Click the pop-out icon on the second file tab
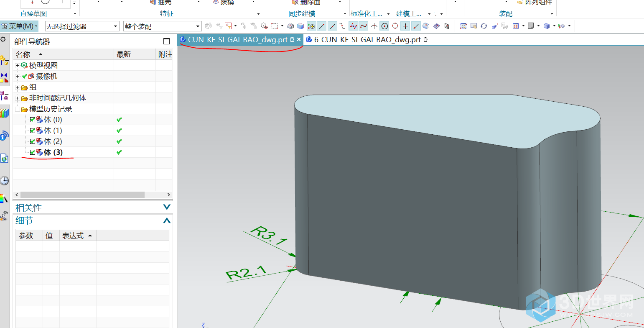 coord(425,40)
